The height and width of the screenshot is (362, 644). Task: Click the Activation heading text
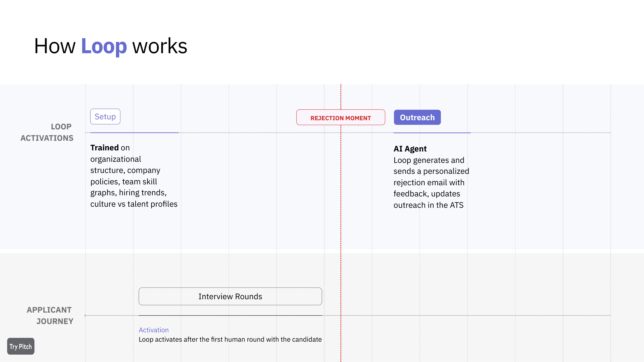click(x=154, y=330)
